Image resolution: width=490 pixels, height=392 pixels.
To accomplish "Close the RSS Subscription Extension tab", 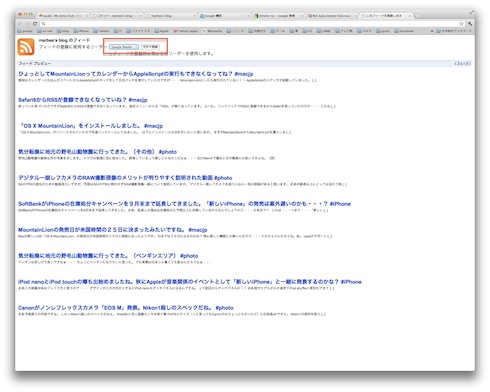I will pyautogui.click(x=356, y=16).
